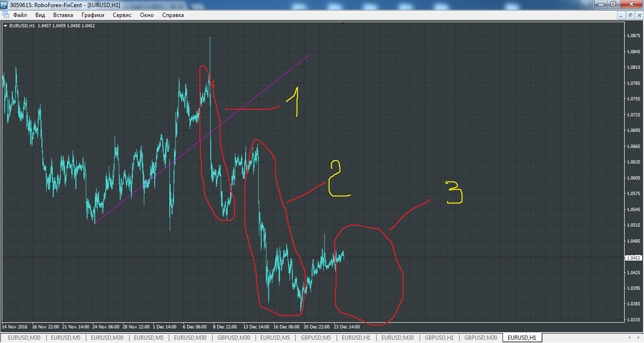
Task: Click the 14 Nov 2016 date label
Action: (x=15, y=327)
